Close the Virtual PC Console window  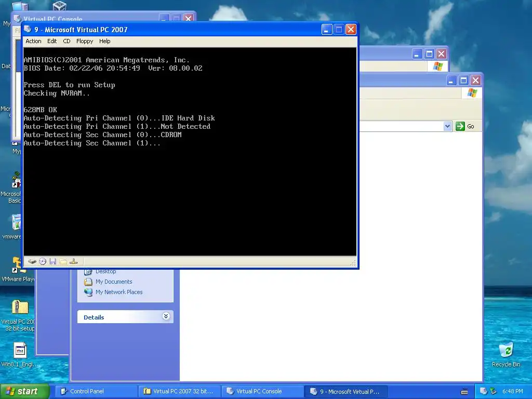click(188, 18)
